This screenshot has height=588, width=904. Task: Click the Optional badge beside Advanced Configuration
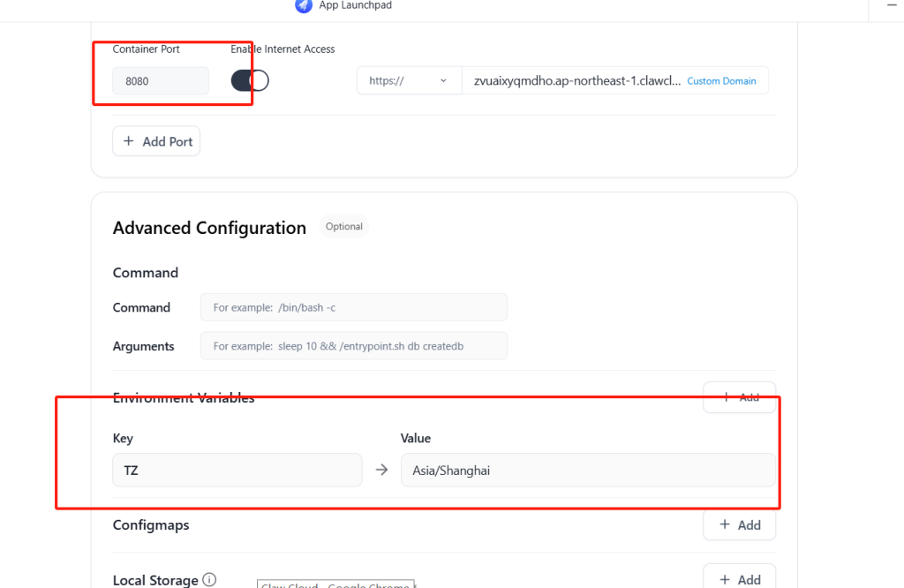(344, 227)
